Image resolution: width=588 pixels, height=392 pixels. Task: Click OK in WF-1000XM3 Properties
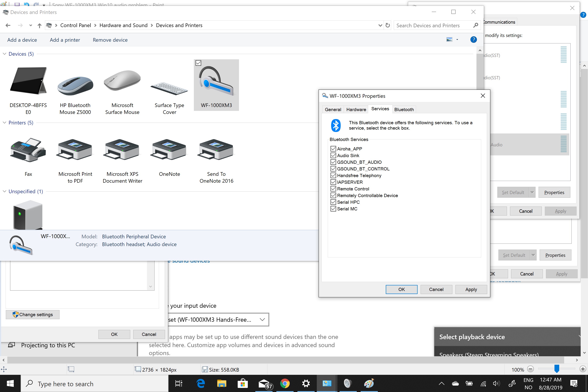coord(401,289)
